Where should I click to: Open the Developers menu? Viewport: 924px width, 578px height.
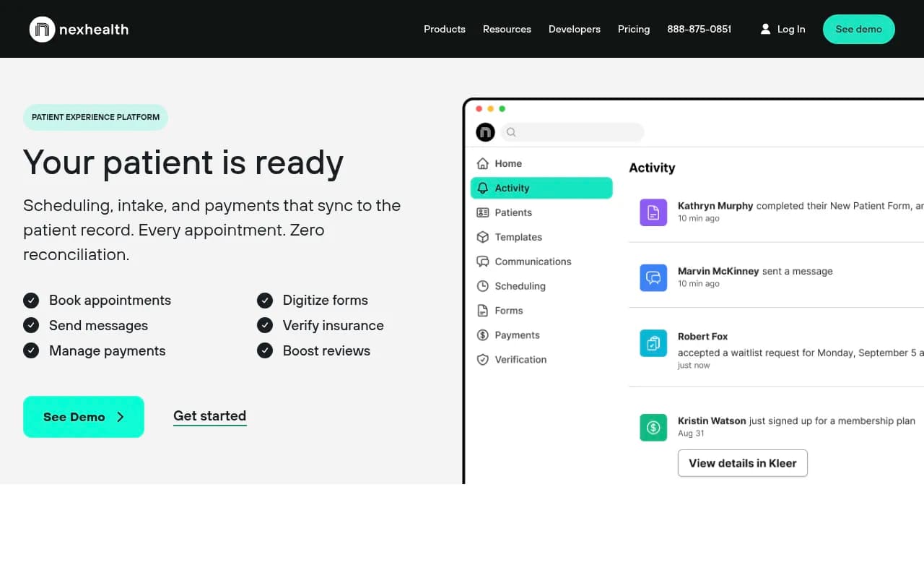click(x=575, y=29)
